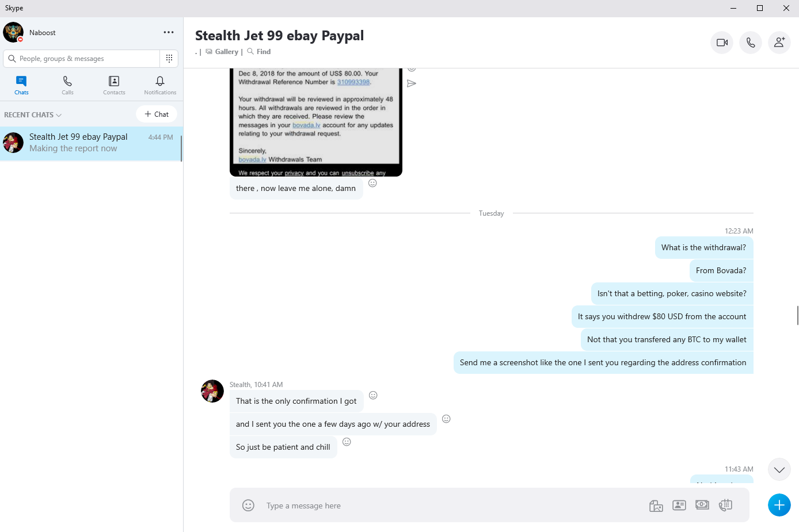Click the blue plus button
This screenshot has height=532, width=799.
click(x=779, y=505)
